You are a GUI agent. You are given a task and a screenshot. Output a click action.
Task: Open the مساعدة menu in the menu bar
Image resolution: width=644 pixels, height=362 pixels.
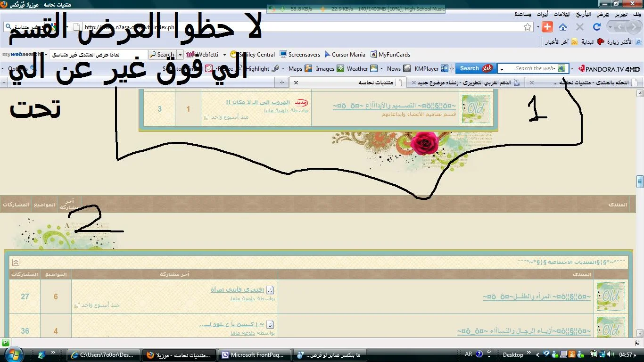(523, 14)
